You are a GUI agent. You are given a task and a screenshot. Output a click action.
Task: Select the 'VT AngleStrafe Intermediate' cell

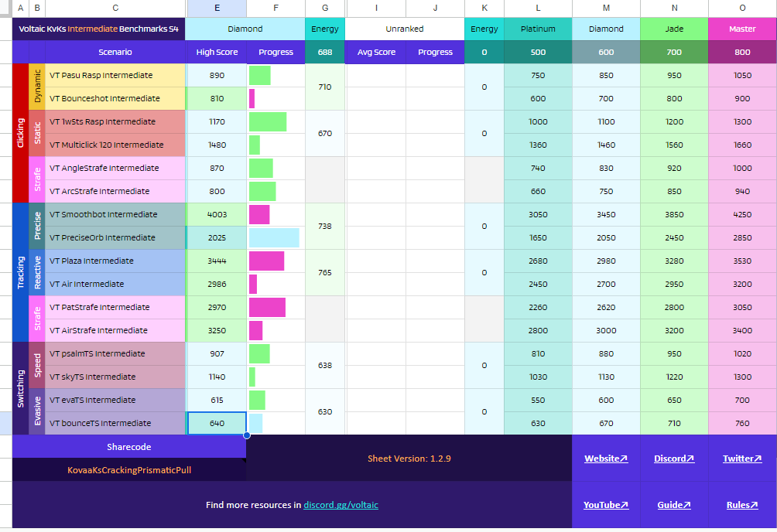pyautogui.click(x=115, y=168)
